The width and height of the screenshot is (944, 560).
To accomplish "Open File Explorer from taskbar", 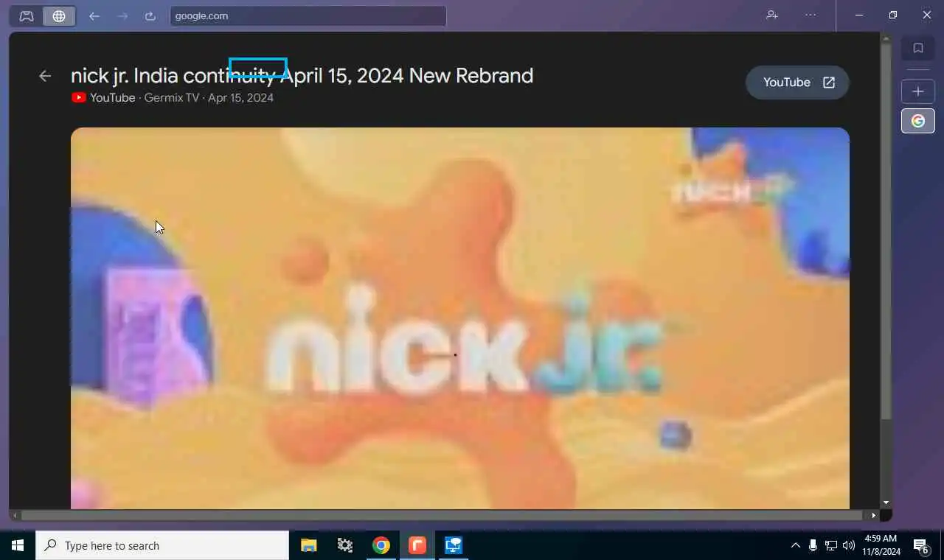I will click(x=309, y=545).
